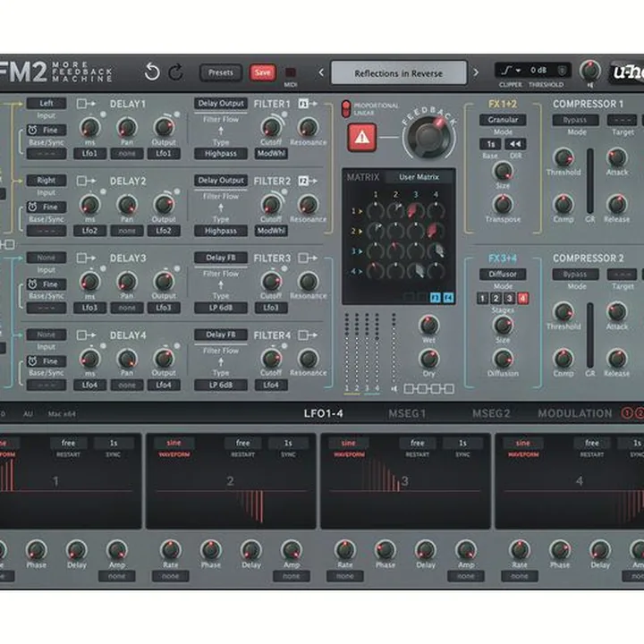Click the red Save button
Screen dimensions: 644x644
click(262, 72)
